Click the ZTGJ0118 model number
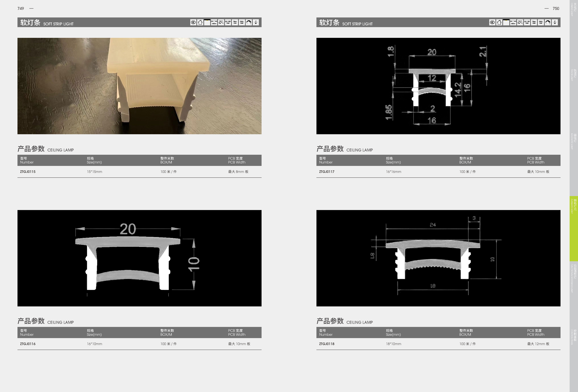 [x=326, y=344]
